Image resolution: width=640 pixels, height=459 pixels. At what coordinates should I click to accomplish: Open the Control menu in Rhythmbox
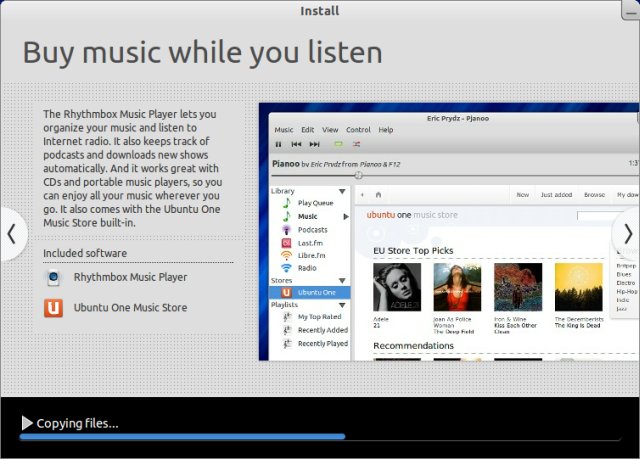(x=358, y=130)
